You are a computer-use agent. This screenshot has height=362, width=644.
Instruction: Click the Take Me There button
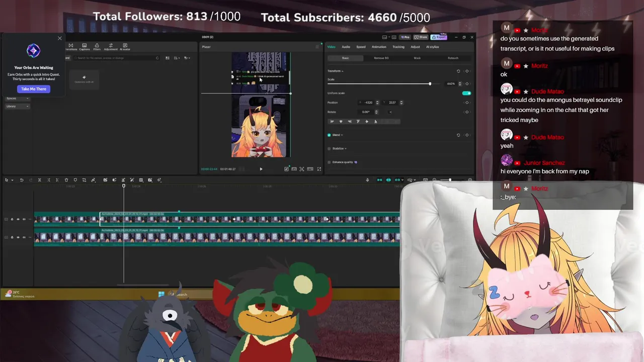pyautogui.click(x=34, y=89)
